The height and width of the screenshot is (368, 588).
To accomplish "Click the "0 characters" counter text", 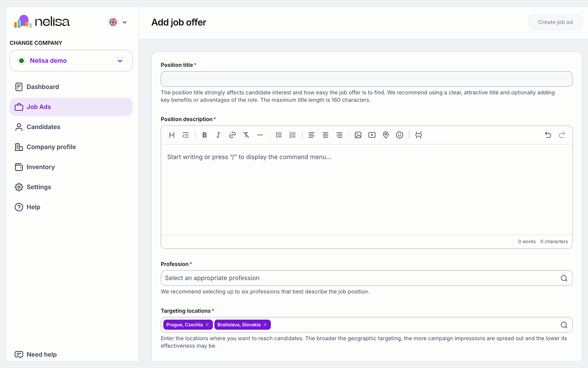I will 554,241.
